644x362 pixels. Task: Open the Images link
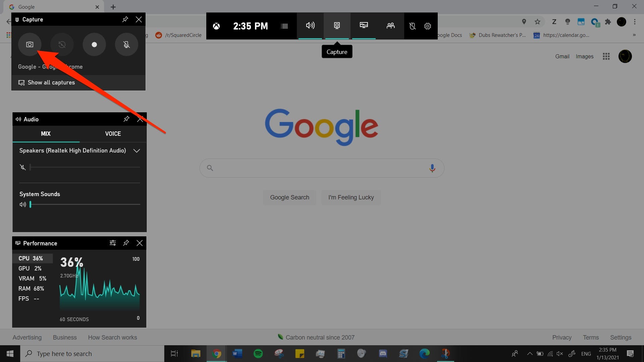point(585,56)
